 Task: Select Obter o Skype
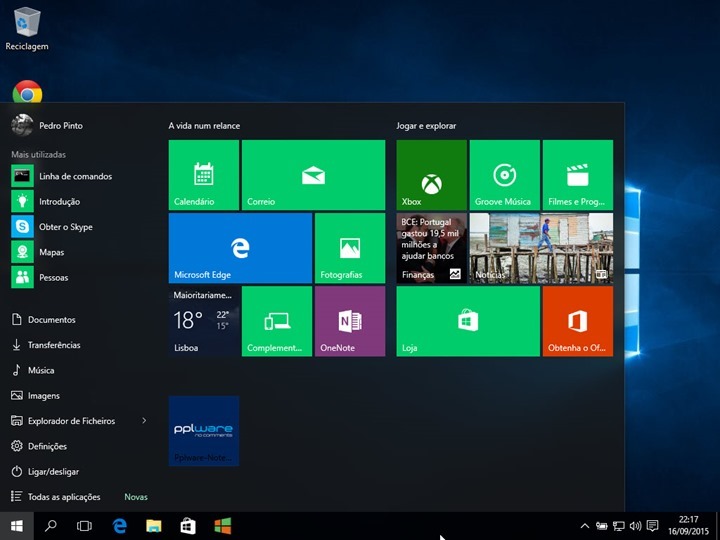tap(52, 227)
